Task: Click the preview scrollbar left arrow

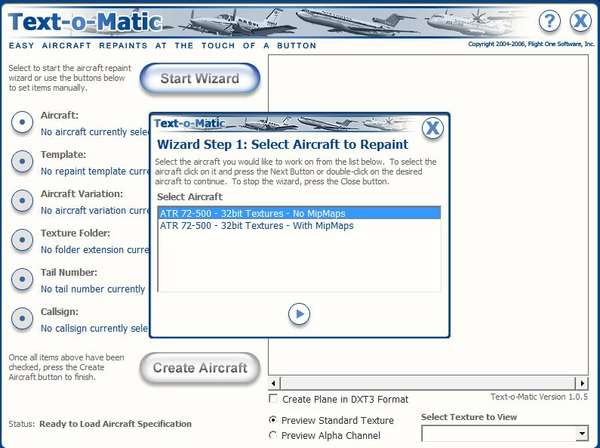Action: (274, 383)
